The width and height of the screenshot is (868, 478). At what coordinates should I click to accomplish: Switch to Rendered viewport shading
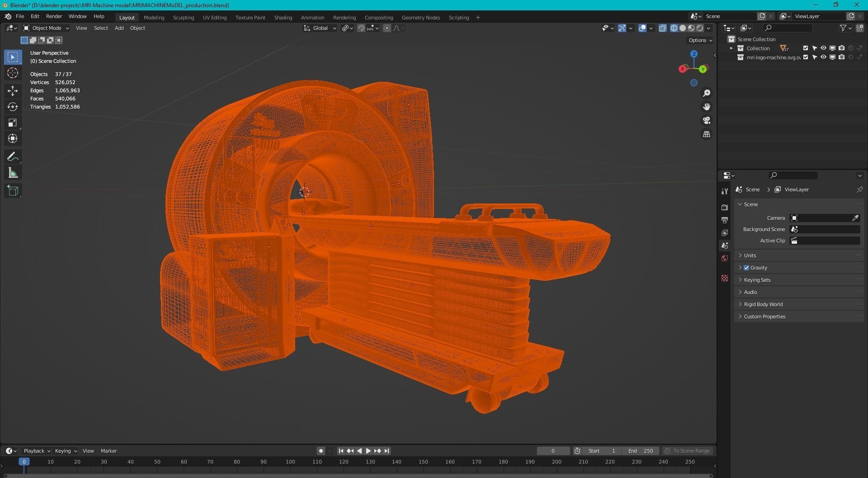700,28
